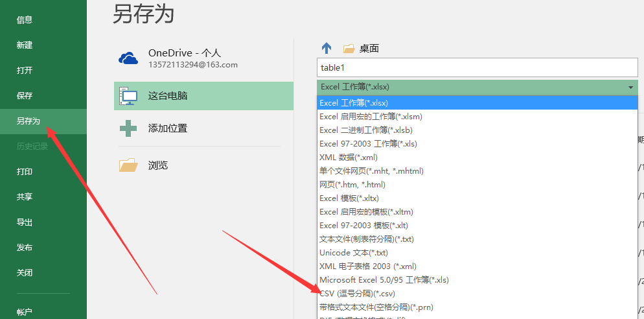Go to 打印 in the sidebar
This screenshot has width=644, height=319.
[x=25, y=172]
